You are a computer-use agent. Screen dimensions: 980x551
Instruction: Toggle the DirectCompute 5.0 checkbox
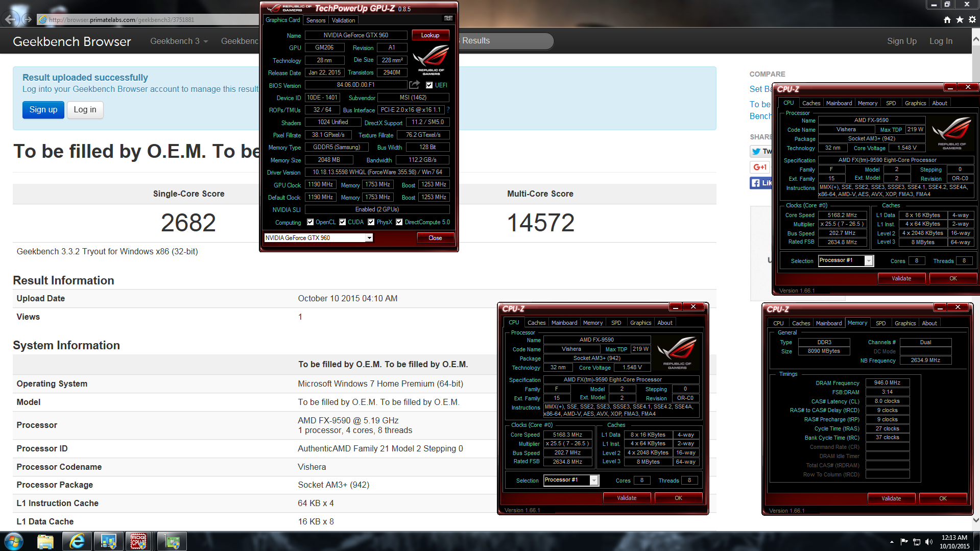[399, 222]
